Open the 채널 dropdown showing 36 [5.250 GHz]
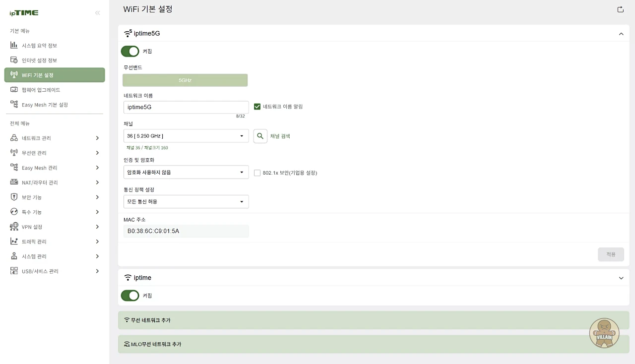 [x=186, y=136]
